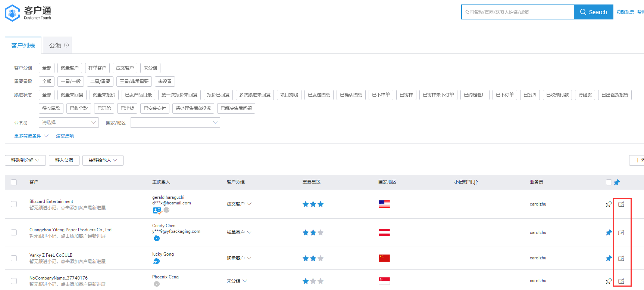
Task: Focus the company name search input field
Action: [x=518, y=12]
